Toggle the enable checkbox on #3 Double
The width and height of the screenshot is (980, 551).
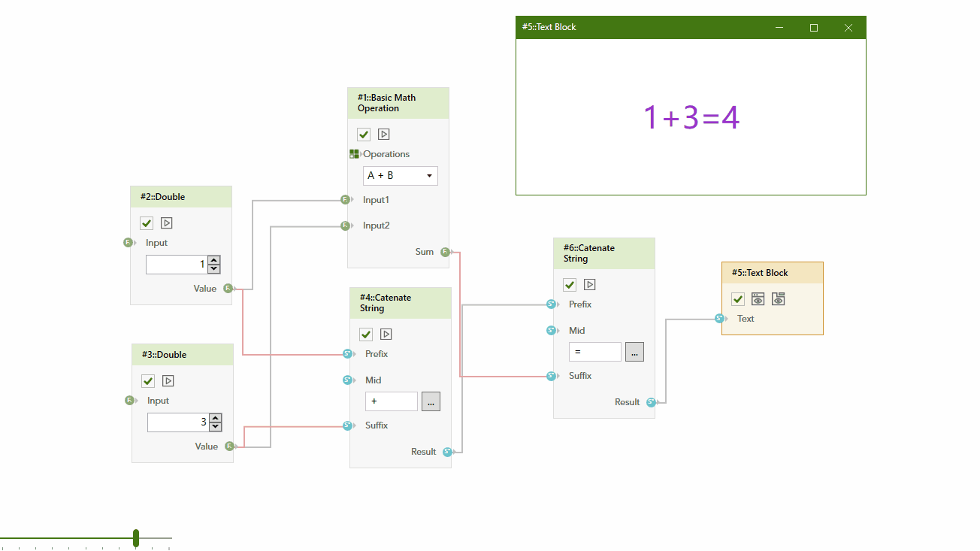click(x=148, y=381)
